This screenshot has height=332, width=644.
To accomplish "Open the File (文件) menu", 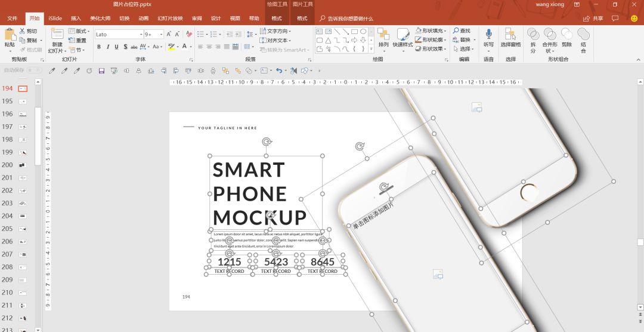I will click(13, 19).
